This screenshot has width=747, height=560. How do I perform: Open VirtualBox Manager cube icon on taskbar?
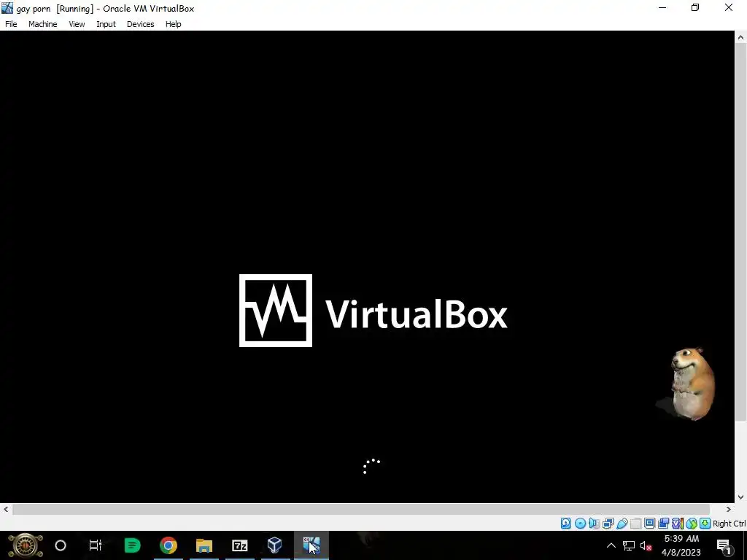275,545
